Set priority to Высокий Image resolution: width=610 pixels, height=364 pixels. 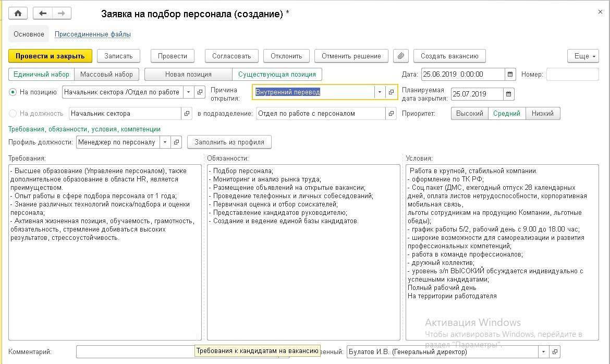tap(469, 113)
